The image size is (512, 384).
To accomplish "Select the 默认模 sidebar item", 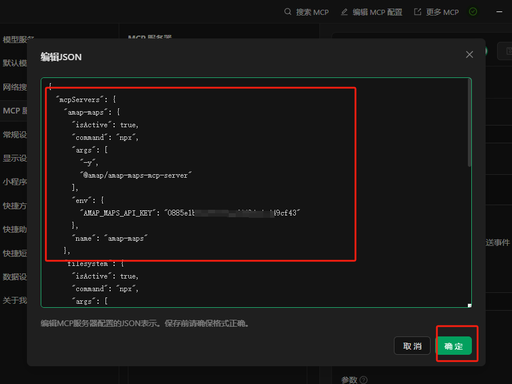I will (14, 63).
